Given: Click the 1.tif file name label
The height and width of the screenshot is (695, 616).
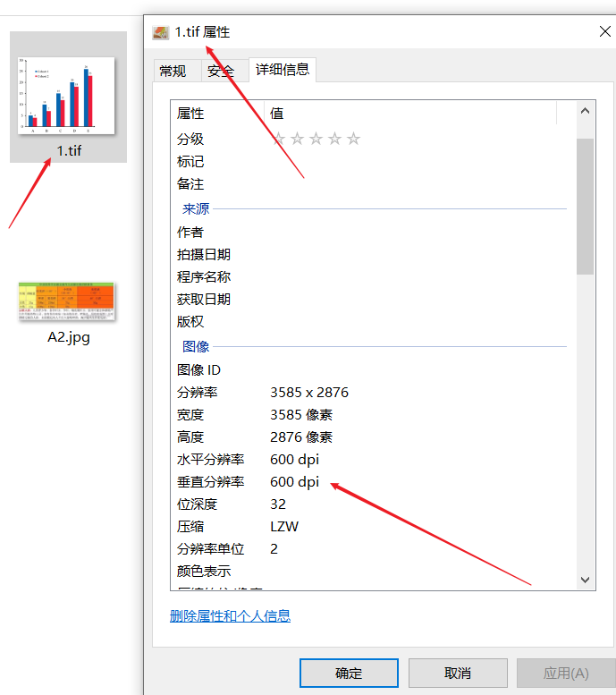Looking at the screenshot, I should 69,150.
